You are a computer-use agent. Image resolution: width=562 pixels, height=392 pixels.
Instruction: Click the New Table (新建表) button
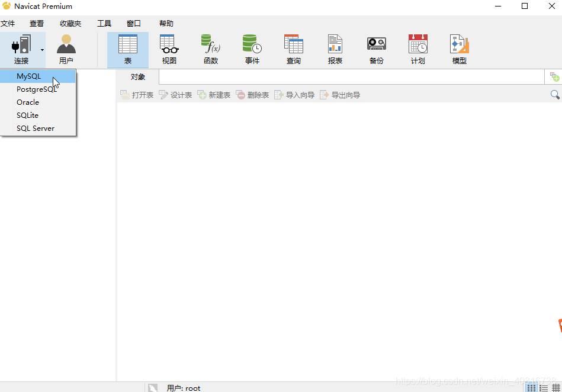coord(214,95)
